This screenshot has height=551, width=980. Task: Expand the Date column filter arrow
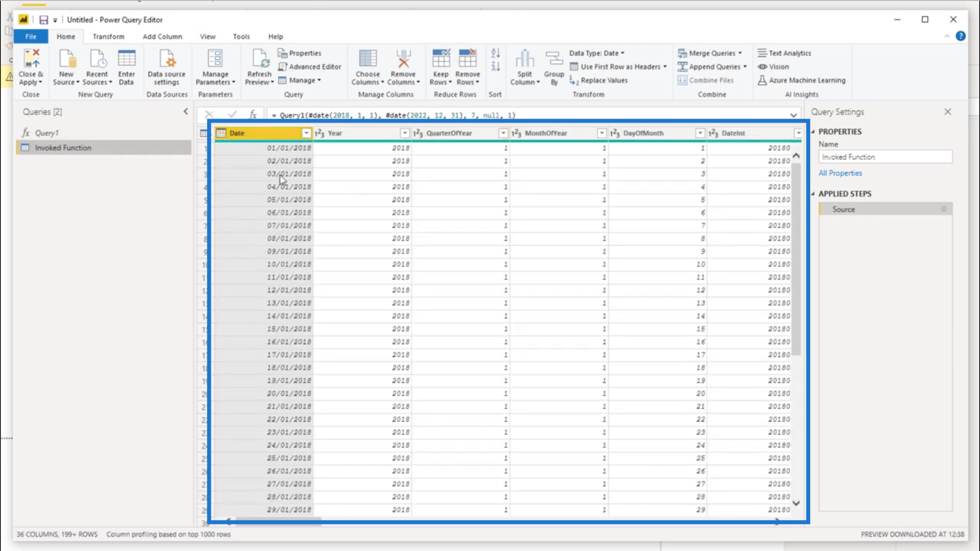click(x=306, y=132)
